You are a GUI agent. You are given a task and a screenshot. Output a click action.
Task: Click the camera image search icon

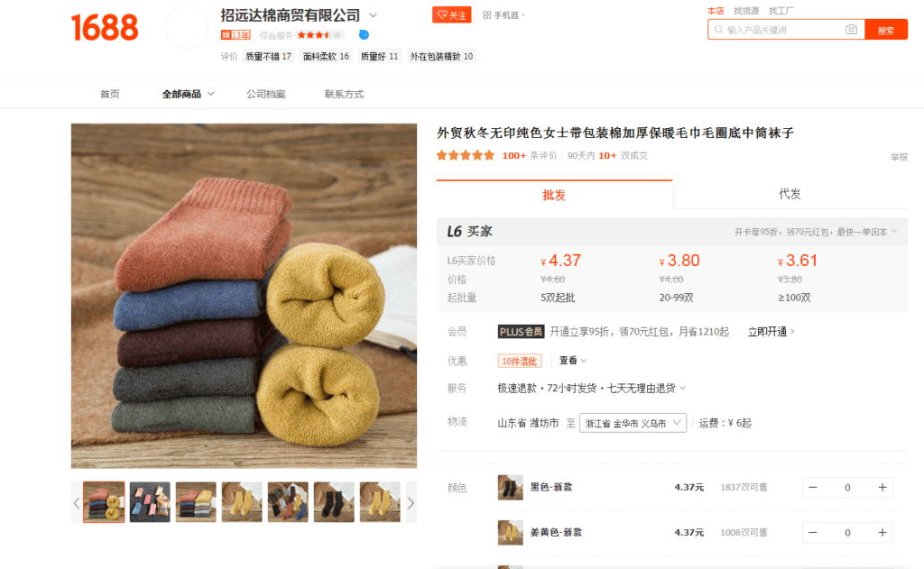pyautogui.click(x=851, y=30)
